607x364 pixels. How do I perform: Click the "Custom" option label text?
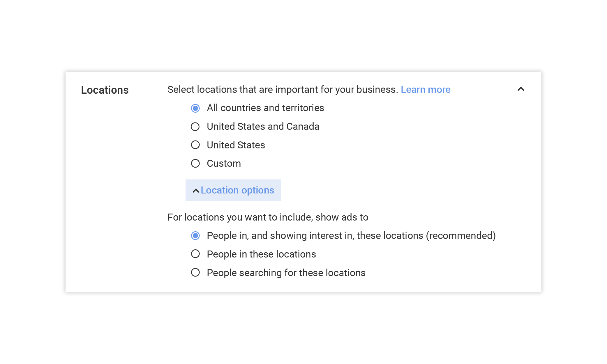(x=224, y=164)
